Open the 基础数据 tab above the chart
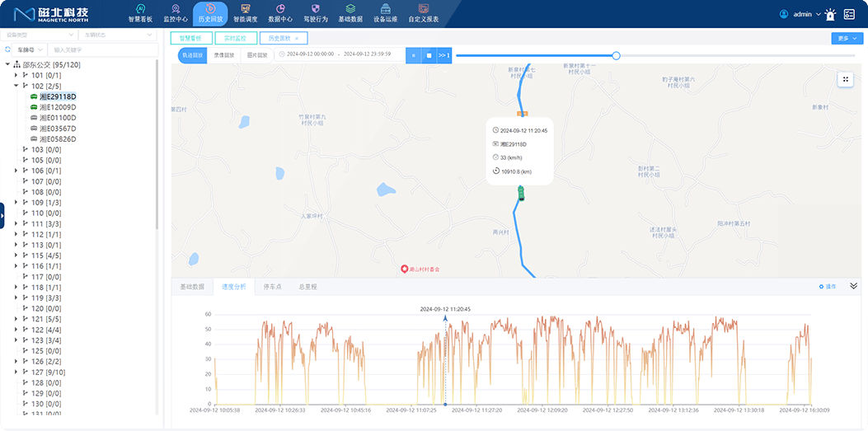868x431 pixels. click(192, 287)
